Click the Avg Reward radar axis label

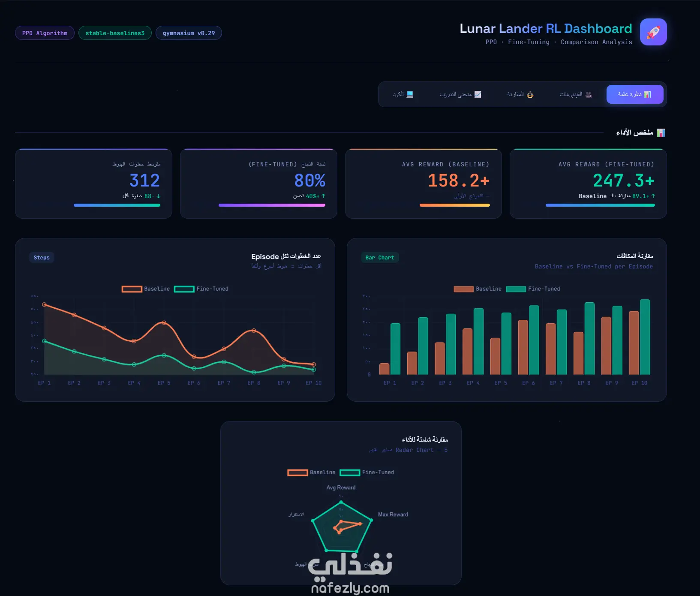pyautogui.click(x=341, y=488)
